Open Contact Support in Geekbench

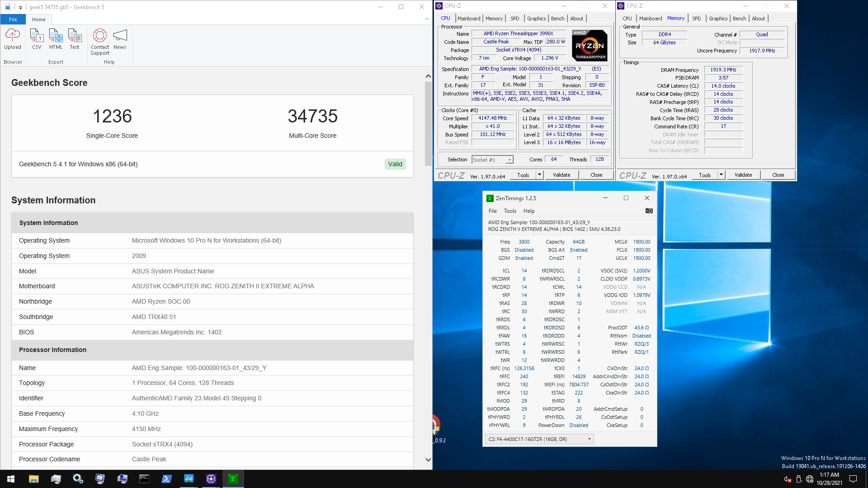[x=100, y=42]
